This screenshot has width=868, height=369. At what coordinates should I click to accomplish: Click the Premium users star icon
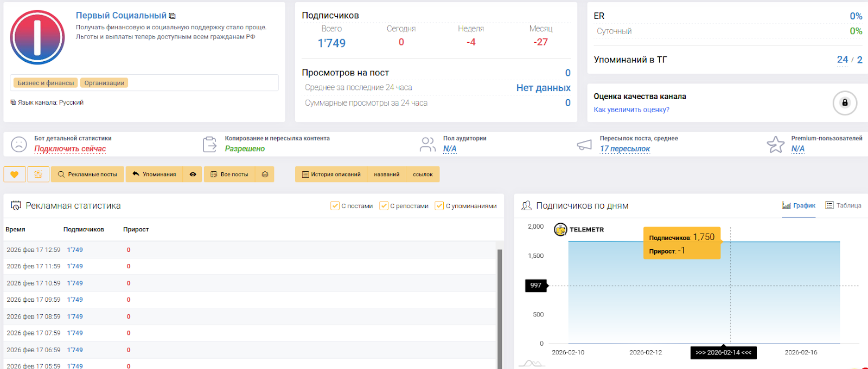pyautogui.click(x=775, y=144)
